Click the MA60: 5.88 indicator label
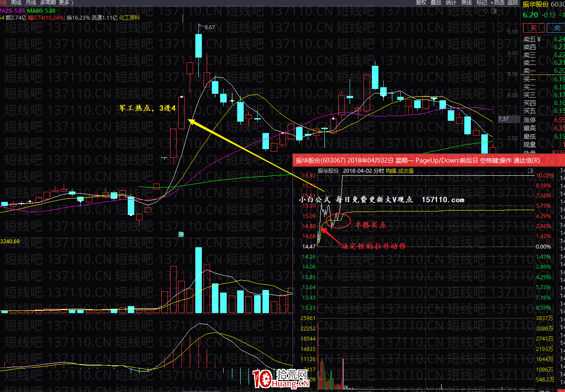Screen dimensions: 565x392 coord(41,10)
